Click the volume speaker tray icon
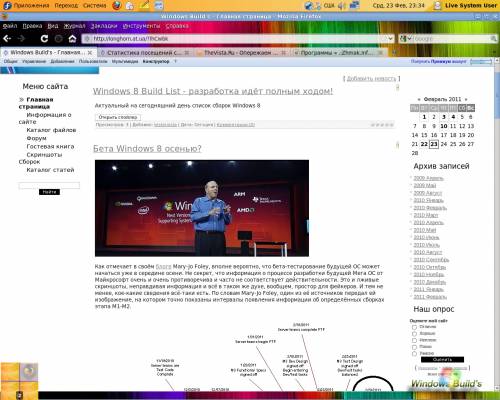Viewport: 500px width, 400px height. (x=342, y=5)
